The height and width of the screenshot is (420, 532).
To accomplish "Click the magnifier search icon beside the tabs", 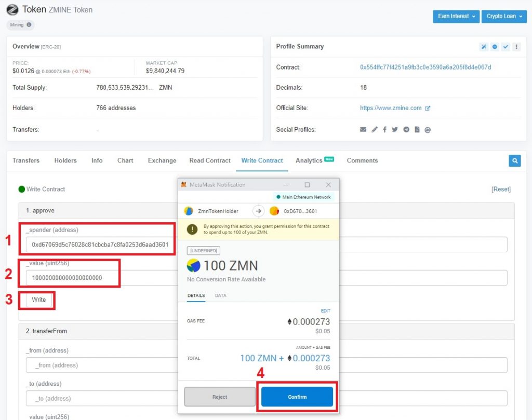I will [514, 161].
